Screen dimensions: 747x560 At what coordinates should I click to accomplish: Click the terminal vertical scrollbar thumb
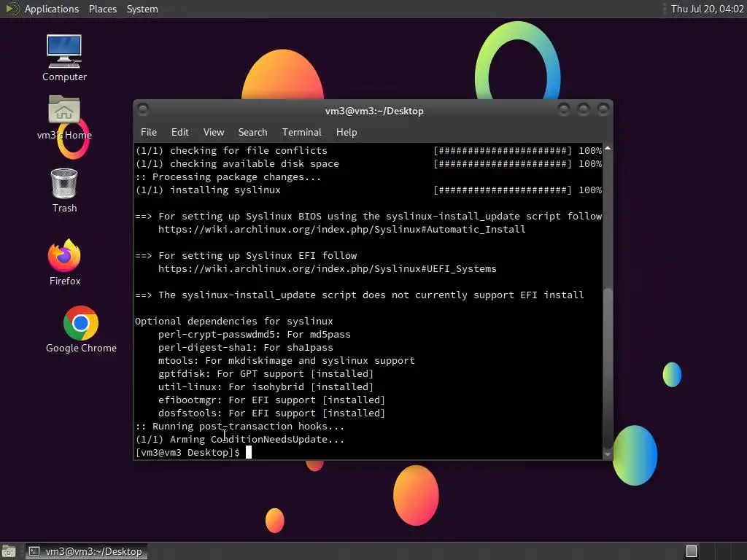608,368
